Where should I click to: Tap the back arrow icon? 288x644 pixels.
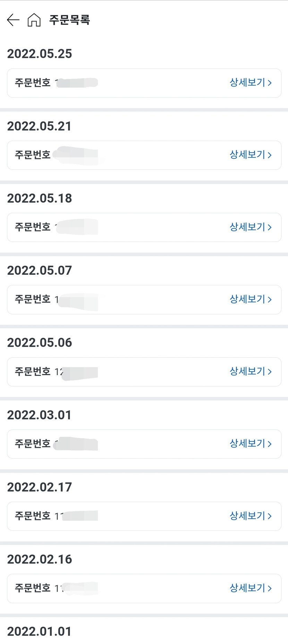coord(13,20)
